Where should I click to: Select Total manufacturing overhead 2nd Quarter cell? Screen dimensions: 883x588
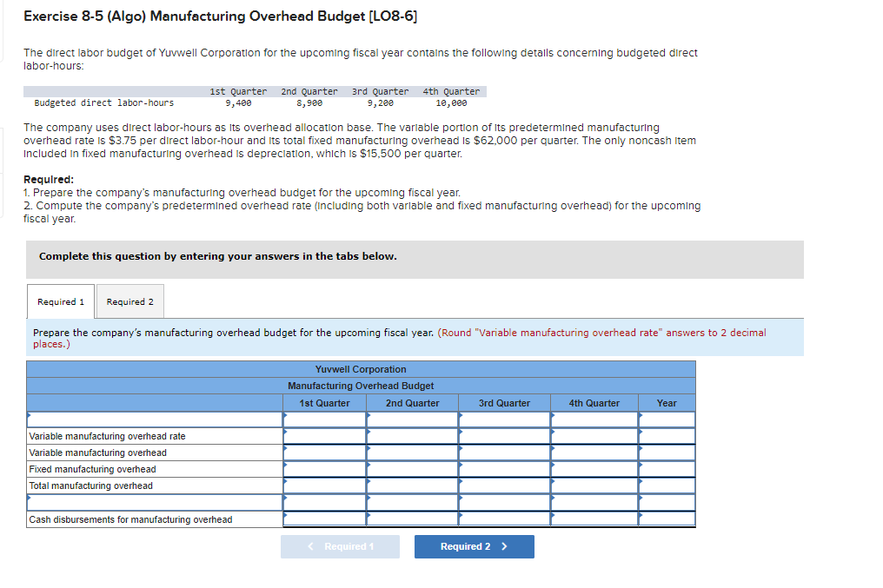(x=412, y=486)
